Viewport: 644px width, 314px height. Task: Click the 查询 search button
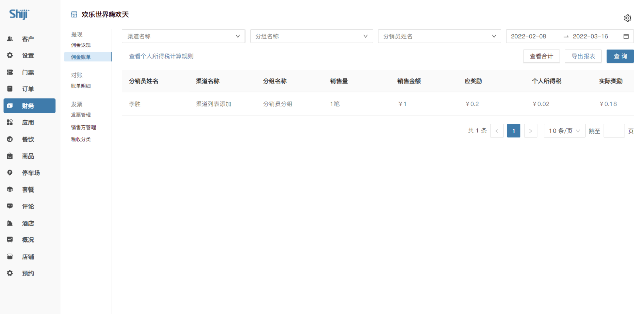click(x=620, y=56)
